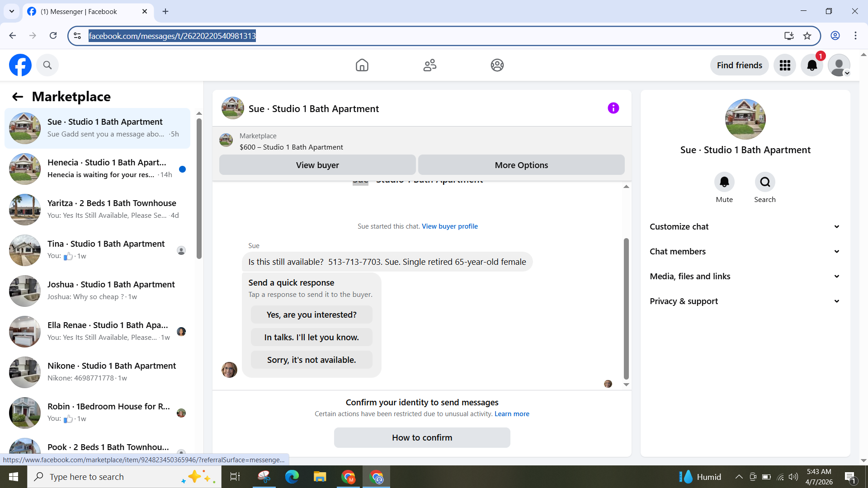This screenshot has height=488, width=868.
Task: Open More Options for the listing
Action: [x=521, y=165]
